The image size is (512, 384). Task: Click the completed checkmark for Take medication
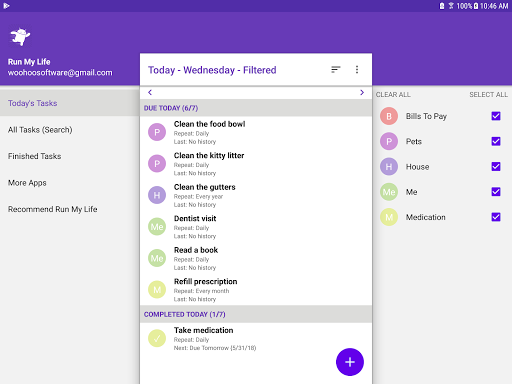click(x=157, y=338)
